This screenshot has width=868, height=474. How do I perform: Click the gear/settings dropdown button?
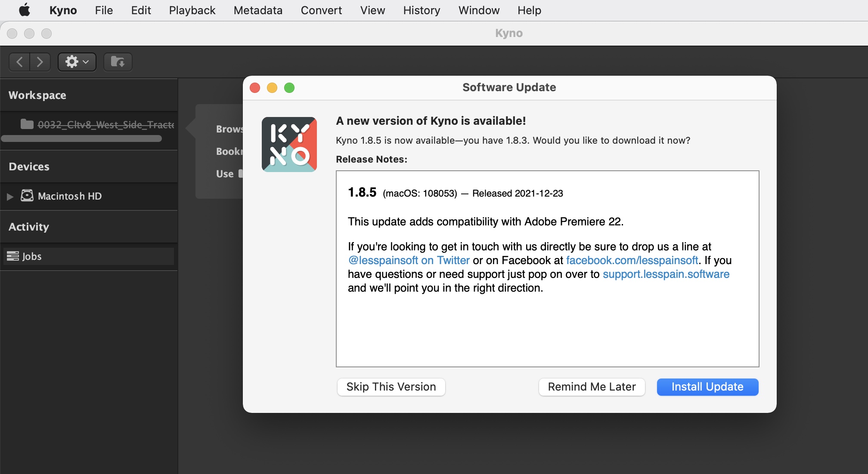click(77, 60)
